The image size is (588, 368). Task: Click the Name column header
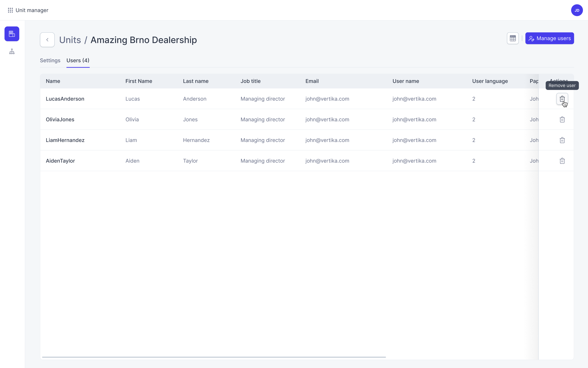coord(53,81)
